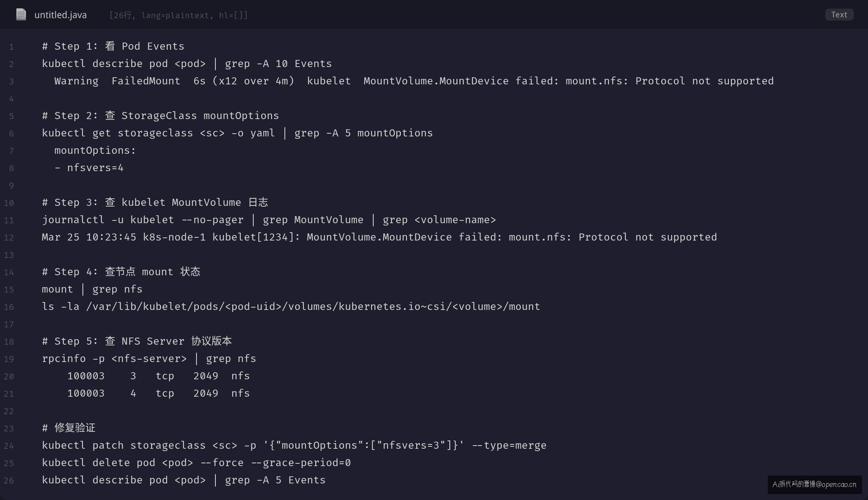Click the Step 2 StorageClass mountOptions comment

pyautogui.click(x=161, y=116)
